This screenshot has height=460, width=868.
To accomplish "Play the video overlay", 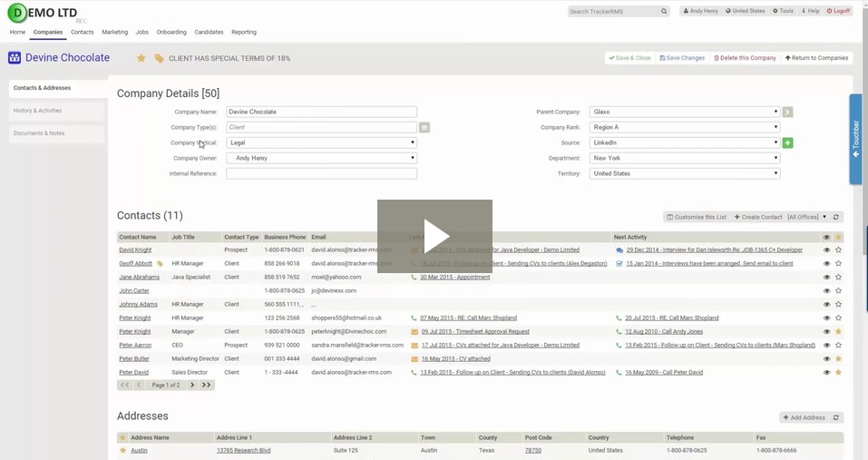I will pyautogui.click(x=434, y=237).
